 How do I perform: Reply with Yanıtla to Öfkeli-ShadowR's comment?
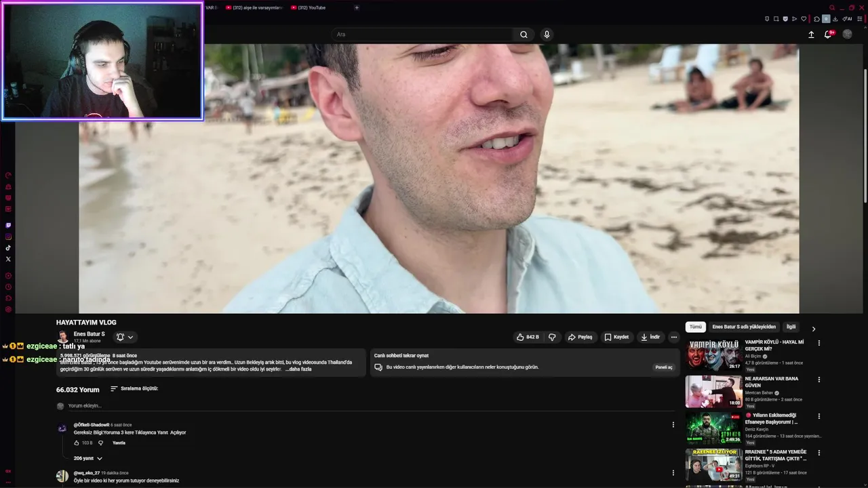pos(119,443)
